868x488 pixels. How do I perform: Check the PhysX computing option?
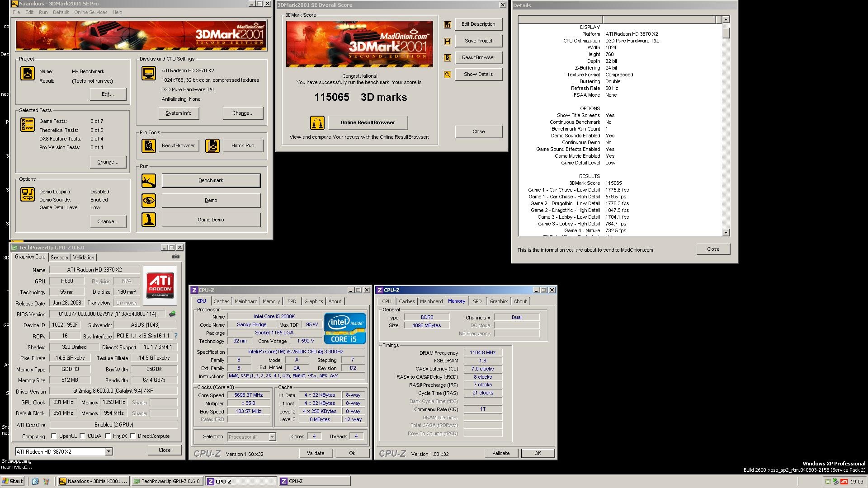(x=108, y=436)
